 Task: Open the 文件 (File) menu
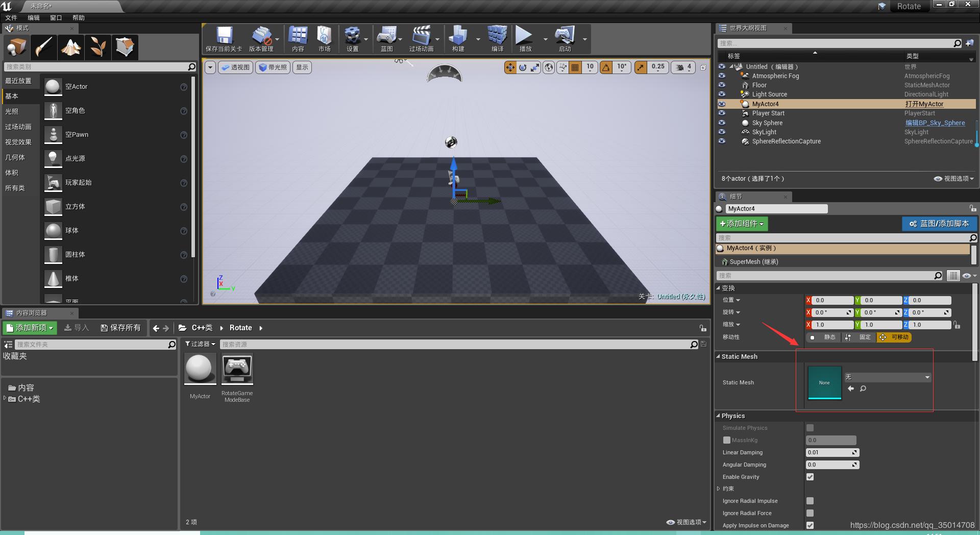(11, 18)
